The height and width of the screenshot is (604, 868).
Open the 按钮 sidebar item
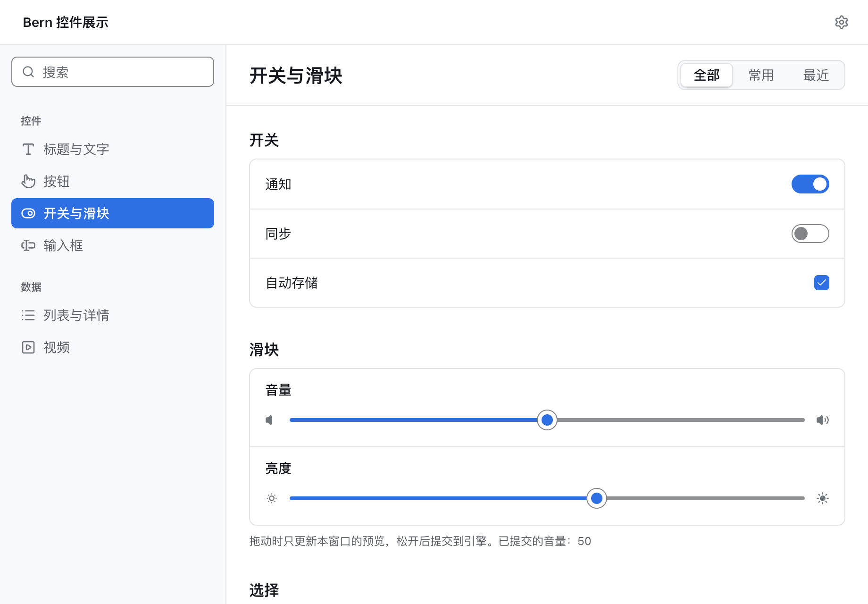click(113, 181)
